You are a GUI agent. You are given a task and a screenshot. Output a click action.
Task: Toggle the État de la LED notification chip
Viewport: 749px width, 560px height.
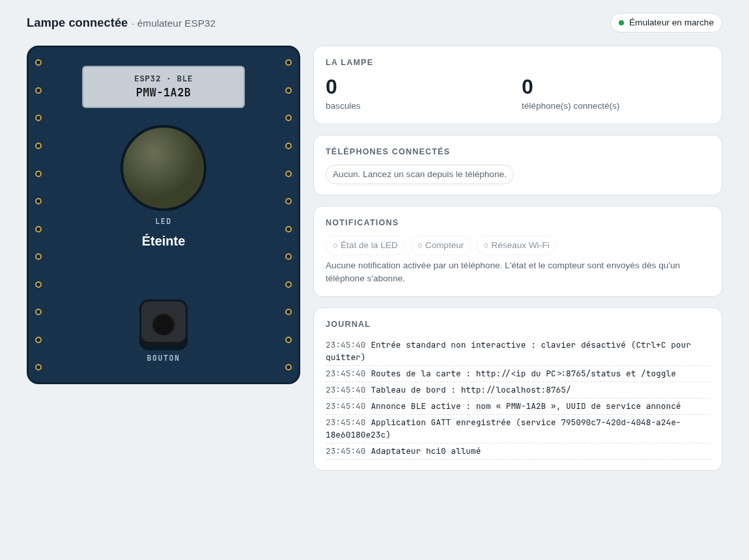[365, 245]
